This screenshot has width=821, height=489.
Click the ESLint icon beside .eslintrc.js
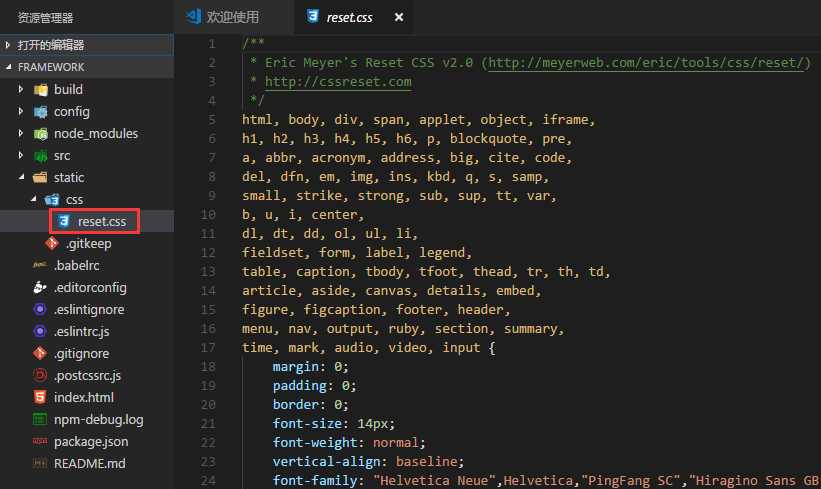[40, 331]
